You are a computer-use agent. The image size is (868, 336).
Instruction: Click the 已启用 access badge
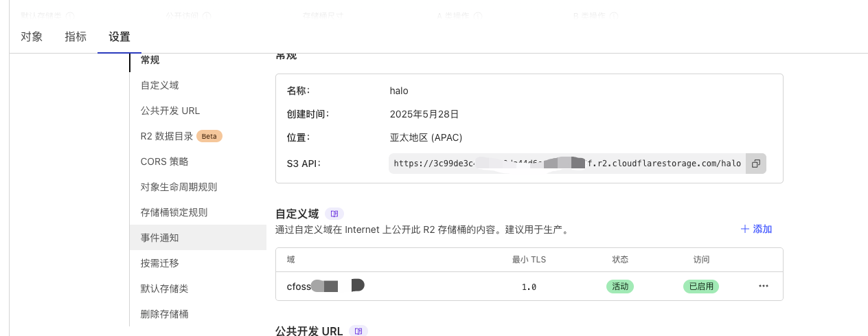click(x=701, y=287)
